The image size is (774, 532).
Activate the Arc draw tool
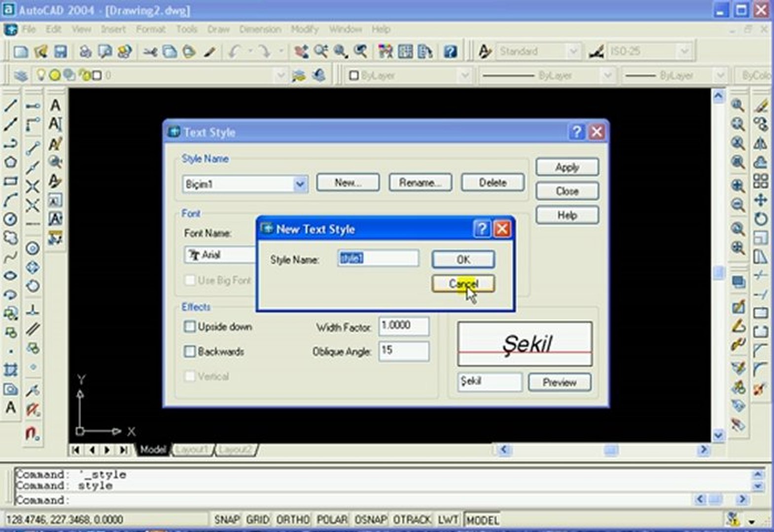10,200
